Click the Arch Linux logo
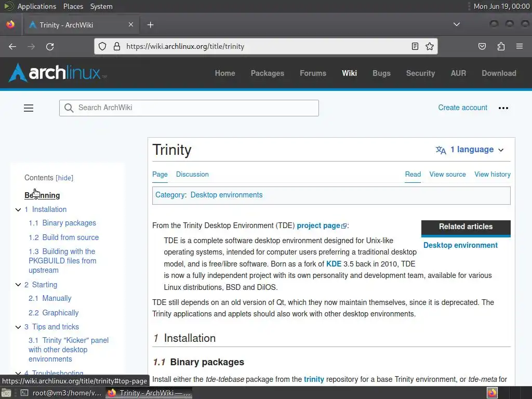Image resolution: width=532 pixels, height=399 pixels. (57, 73)
